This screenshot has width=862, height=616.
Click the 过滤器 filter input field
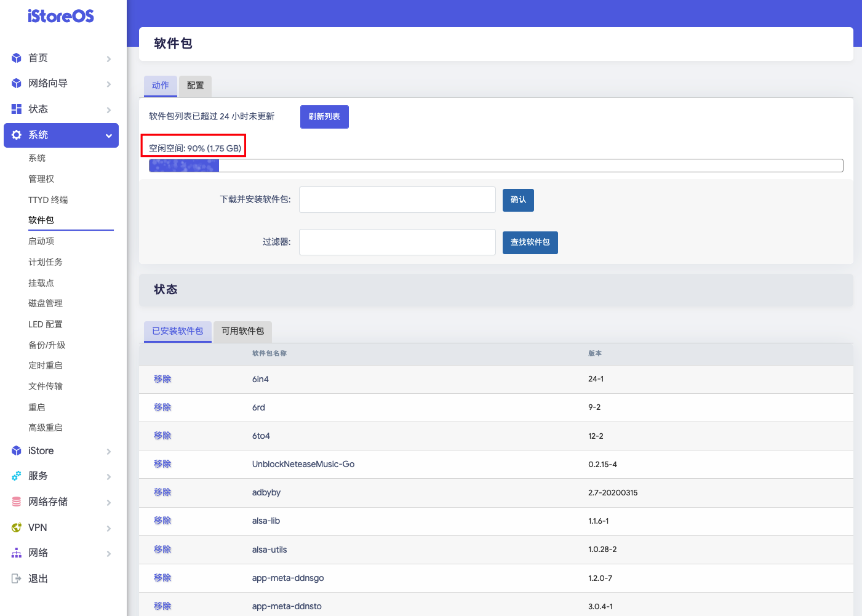tap(397, 242)
